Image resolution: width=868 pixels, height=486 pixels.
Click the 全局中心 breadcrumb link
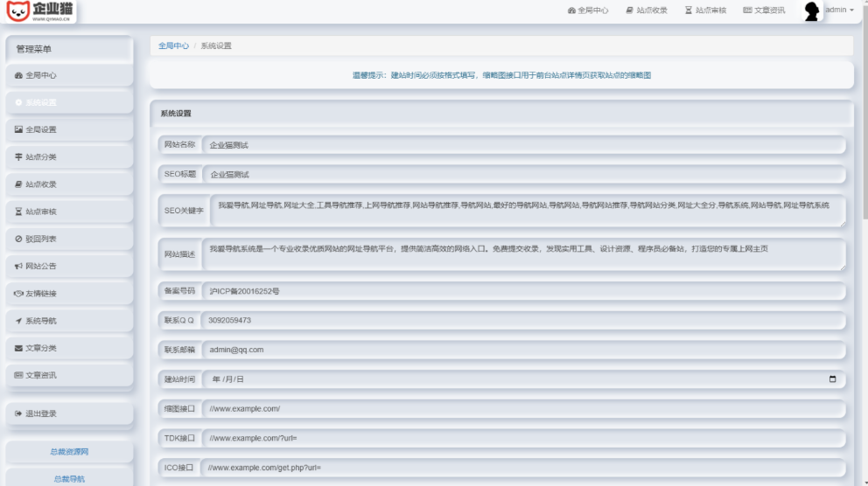tap(174, 46)
